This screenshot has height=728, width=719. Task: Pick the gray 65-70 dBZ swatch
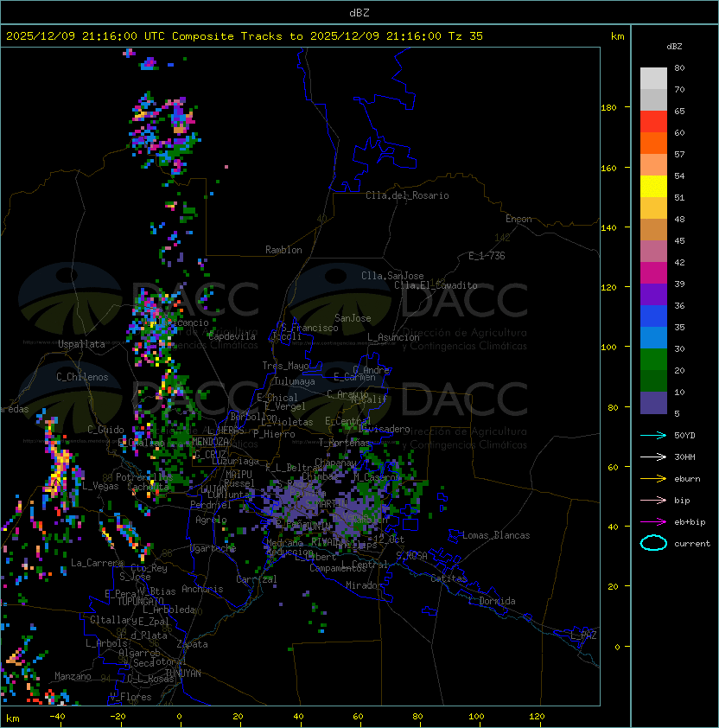(x=653, y=99)
